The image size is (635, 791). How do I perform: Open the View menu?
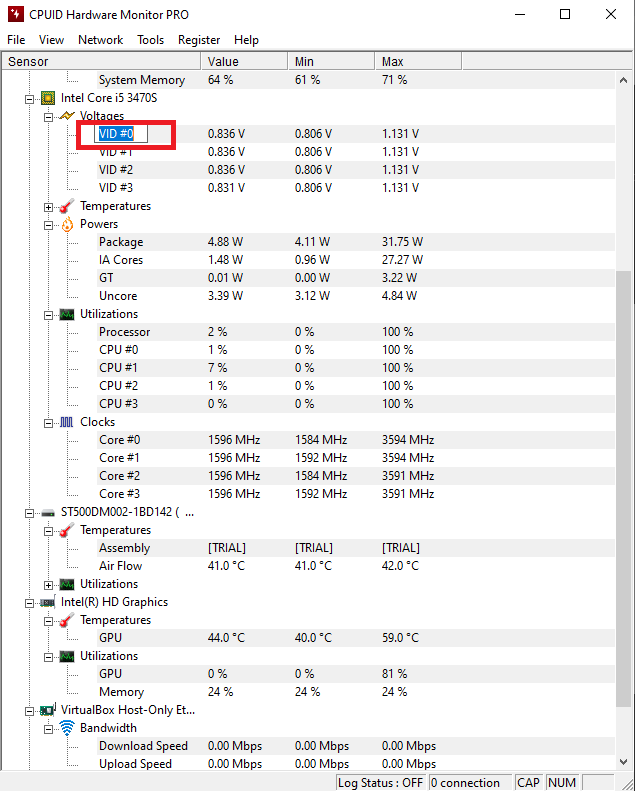pos(51,40)
